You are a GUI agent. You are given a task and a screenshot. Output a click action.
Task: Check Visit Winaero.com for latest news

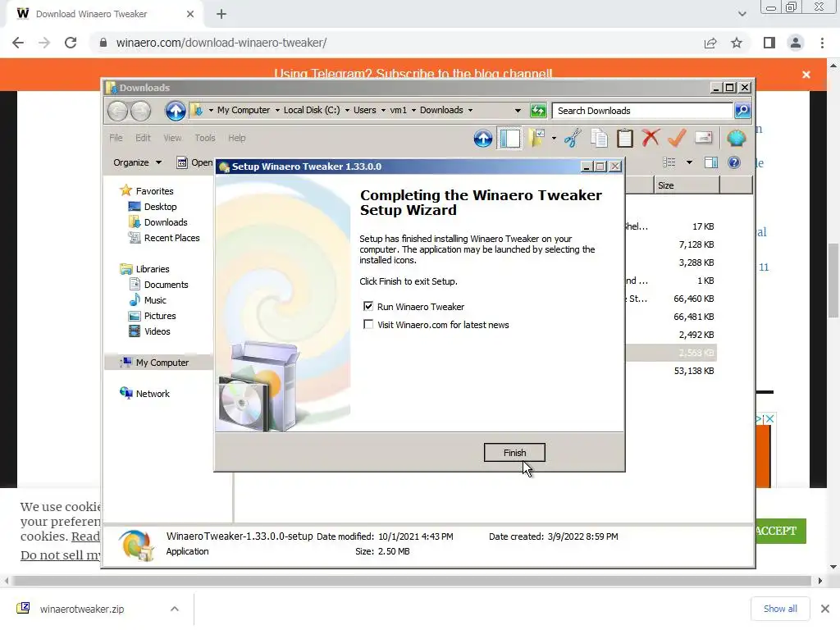pyautogui.click(x=368, y=325)
